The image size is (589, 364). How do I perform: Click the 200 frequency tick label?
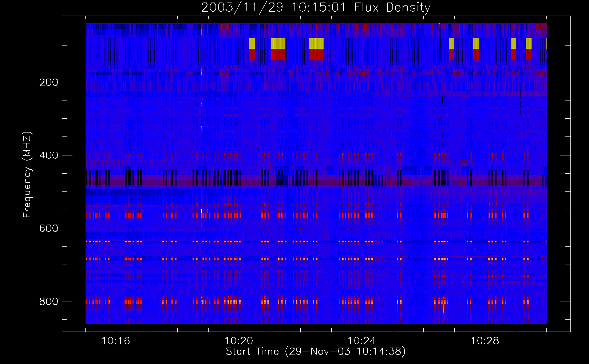(x=49, y=82)
